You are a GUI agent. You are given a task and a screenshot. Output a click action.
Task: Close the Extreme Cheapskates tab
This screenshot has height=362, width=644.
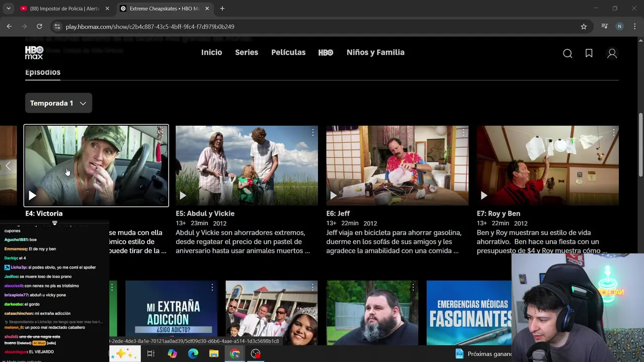point(207,9)
